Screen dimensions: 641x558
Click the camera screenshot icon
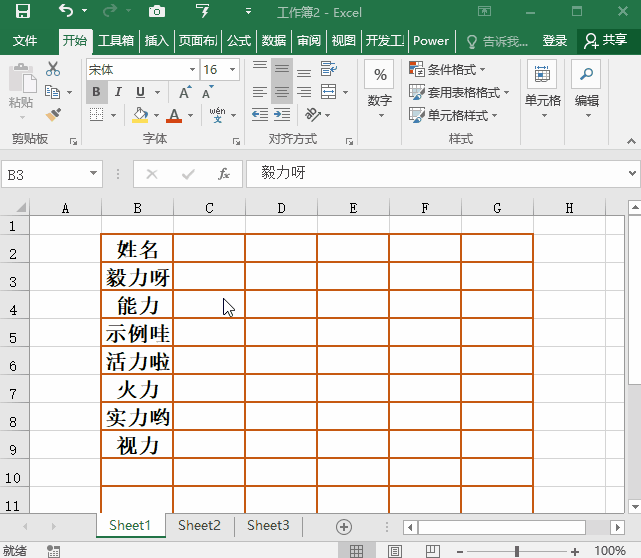157,11
